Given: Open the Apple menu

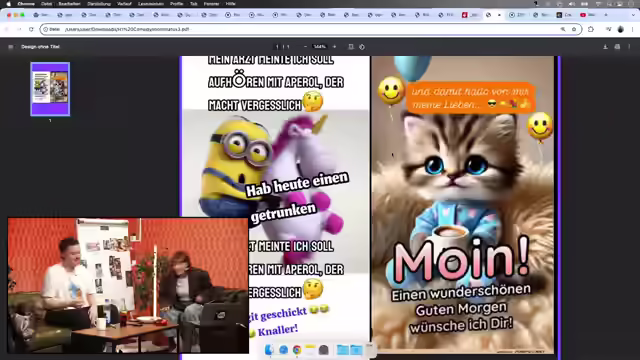Looking at the screenshot, I should (9, 4).
